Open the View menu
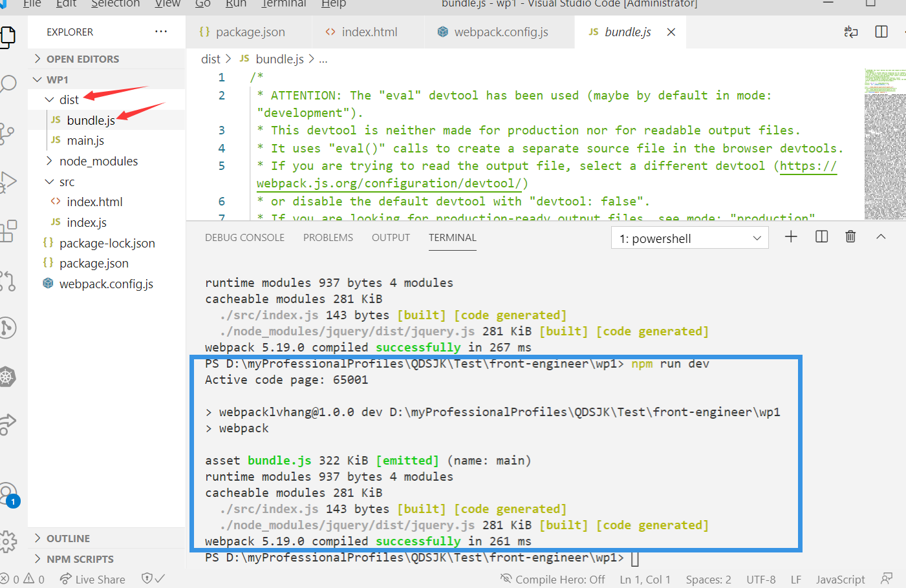 [167, 4]
